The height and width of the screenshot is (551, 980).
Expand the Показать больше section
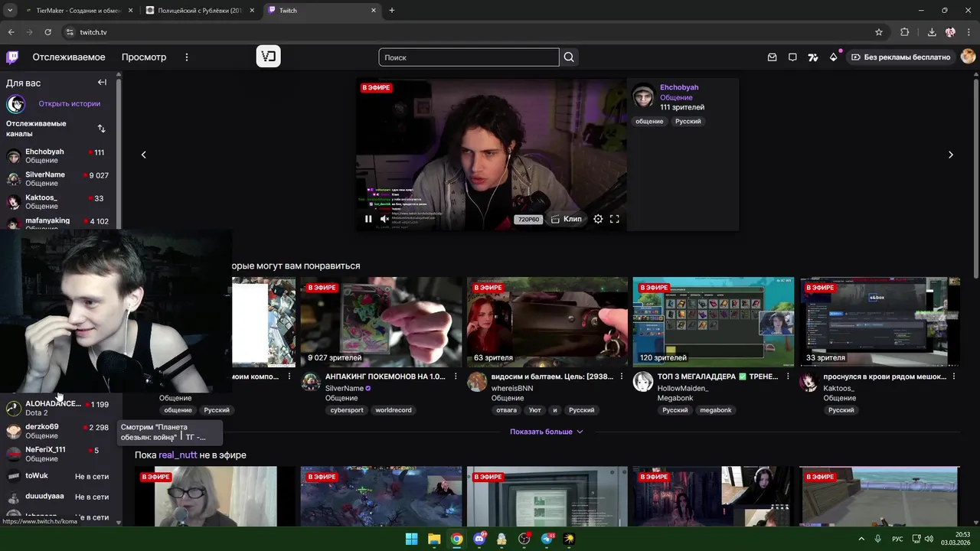[x=547, y=432]
